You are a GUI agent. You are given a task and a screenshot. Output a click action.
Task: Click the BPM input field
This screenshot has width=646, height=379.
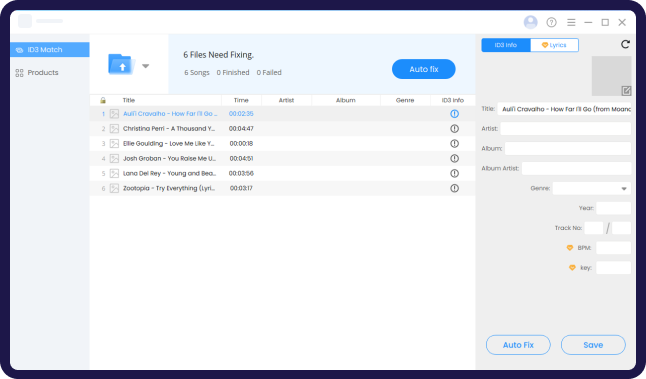[613, 248]
